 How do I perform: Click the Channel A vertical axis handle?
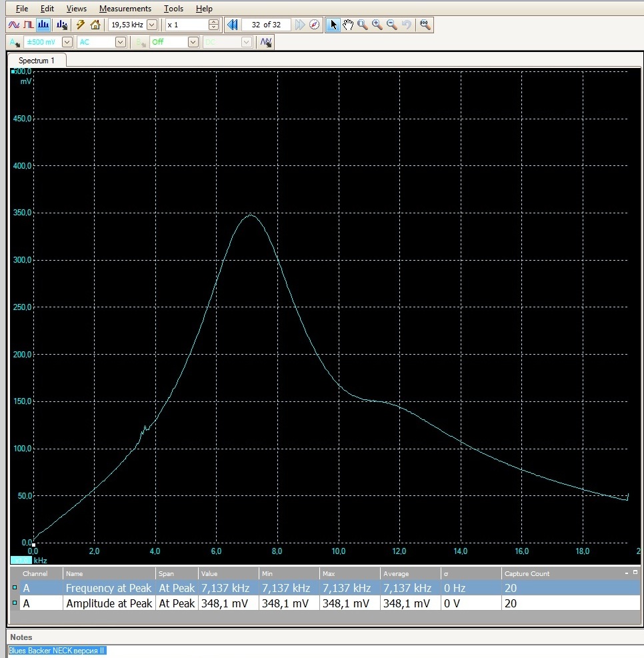coord(13,71)
